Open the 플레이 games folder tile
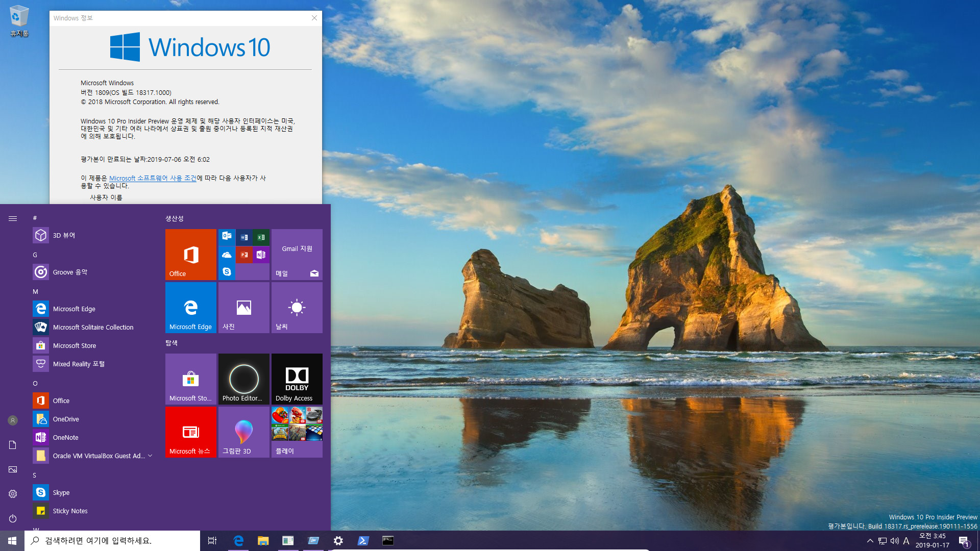The width and height of the screenshot is (980, 551). click(x=297, y=432)
